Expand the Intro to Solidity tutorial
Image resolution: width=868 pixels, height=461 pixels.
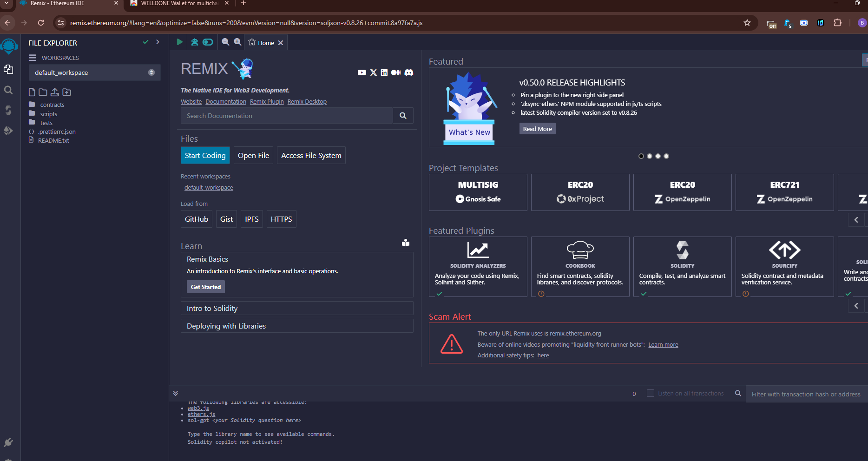297,309
